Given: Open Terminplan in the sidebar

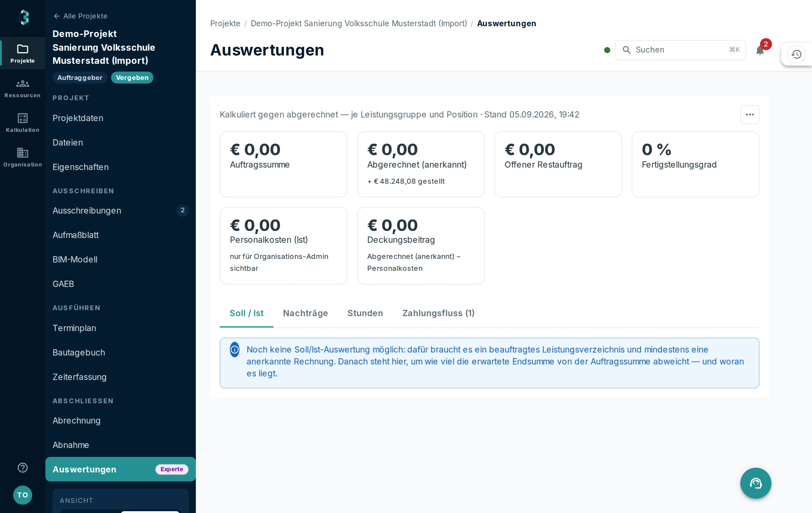Looking at the screenshot, I should point(120,328).
